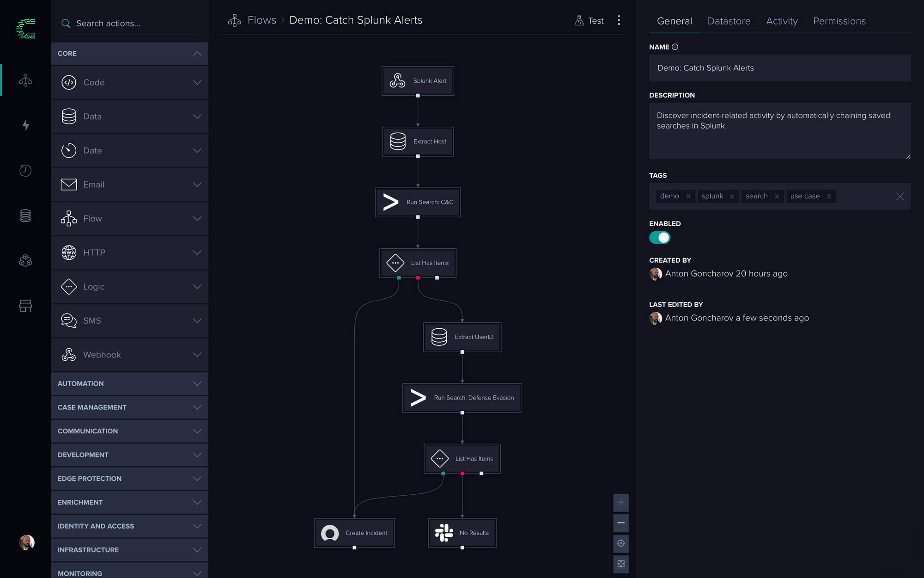Toggle the Enabled switch off
This screenshot has height=578, width=924.
tap(660, 238)
